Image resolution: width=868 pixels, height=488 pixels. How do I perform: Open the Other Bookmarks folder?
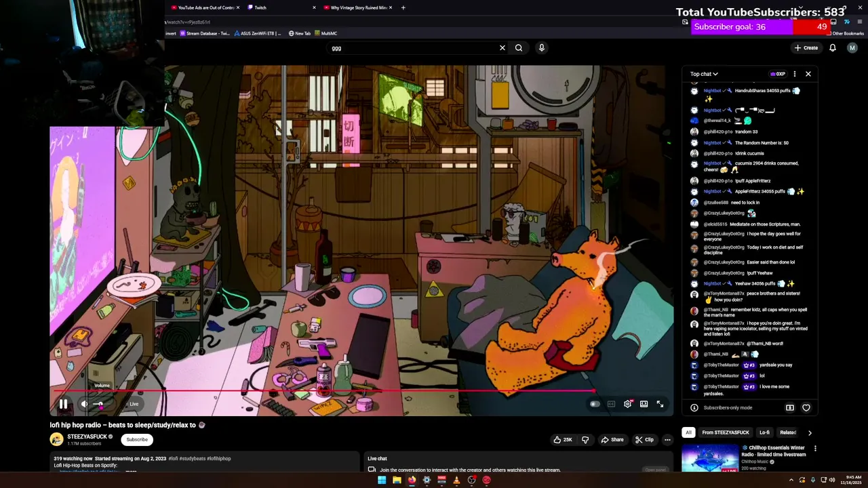tap(844, 33)
